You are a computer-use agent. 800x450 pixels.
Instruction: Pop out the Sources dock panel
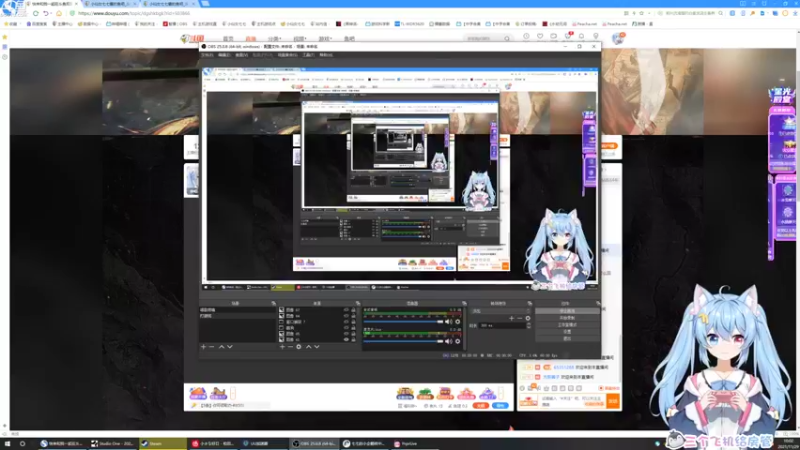[x=358, y=304]
